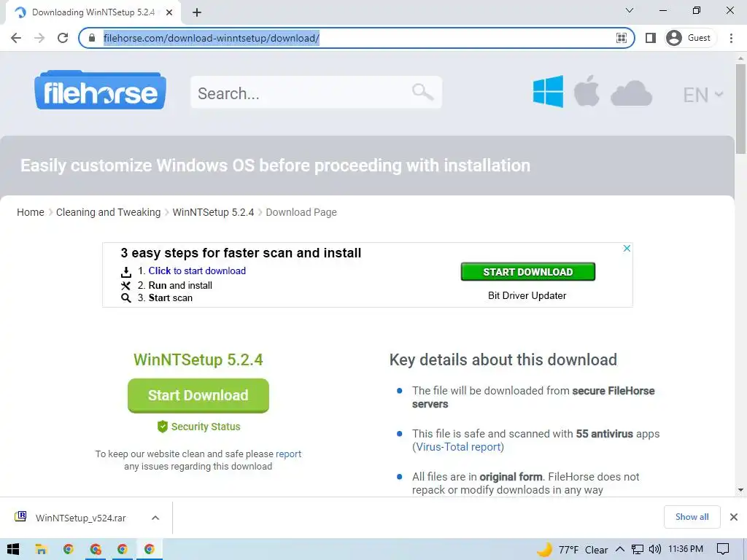
Task: Open File Explorer from taskbar
Action: tap(41, 550)
